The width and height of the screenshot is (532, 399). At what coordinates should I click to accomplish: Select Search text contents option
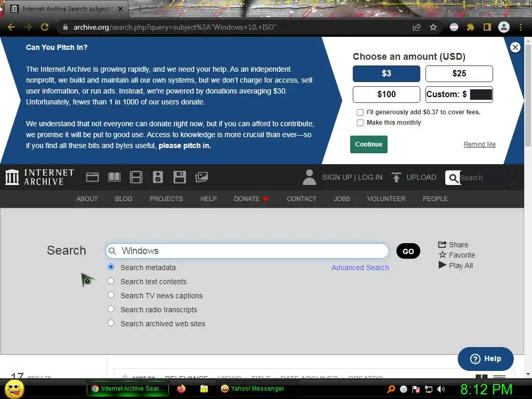[111, 281]
